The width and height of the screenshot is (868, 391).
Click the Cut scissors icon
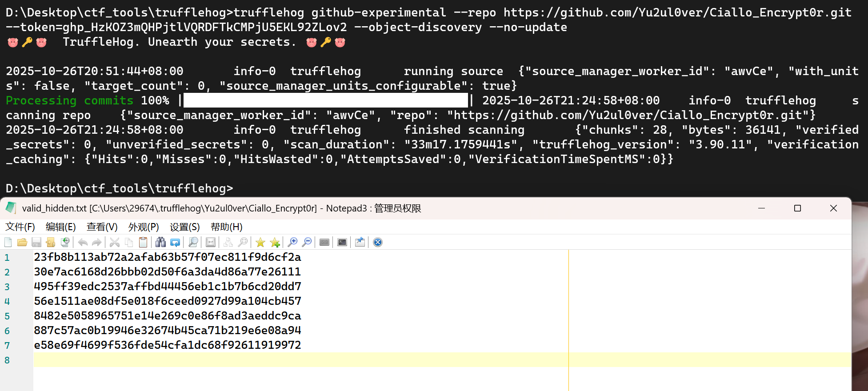coord(115,242)
